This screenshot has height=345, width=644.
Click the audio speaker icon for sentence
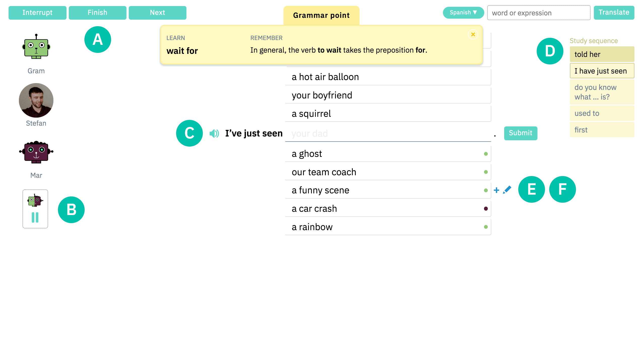[x=215, y=133]
